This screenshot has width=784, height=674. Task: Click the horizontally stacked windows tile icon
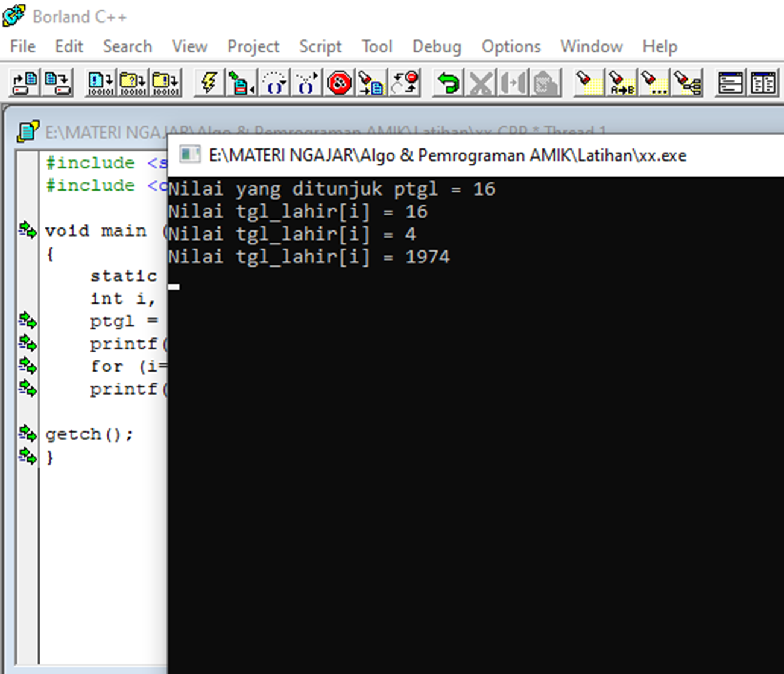[730, 83]
